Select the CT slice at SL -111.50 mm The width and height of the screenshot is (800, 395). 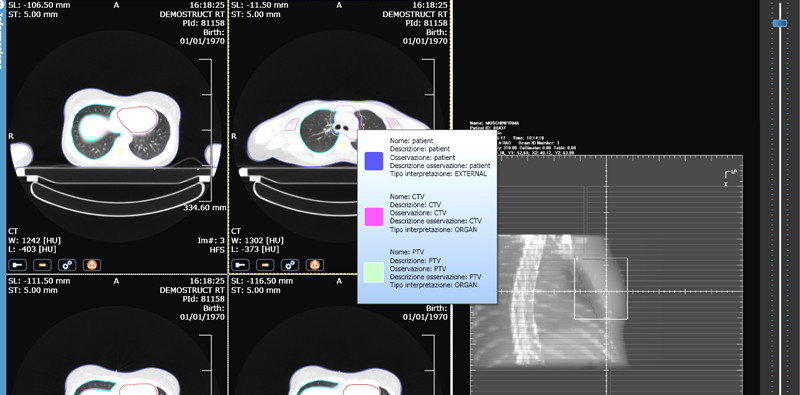pos(116,335)
